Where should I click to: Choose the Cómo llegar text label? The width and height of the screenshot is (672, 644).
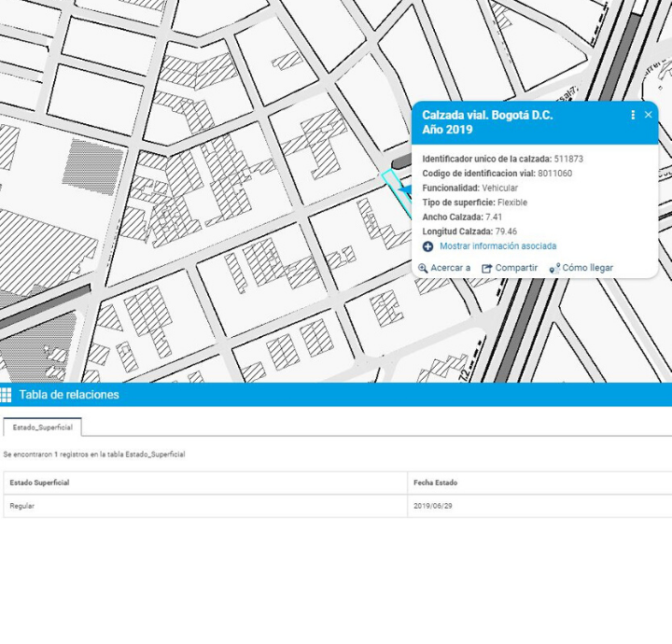click(587, 268)
